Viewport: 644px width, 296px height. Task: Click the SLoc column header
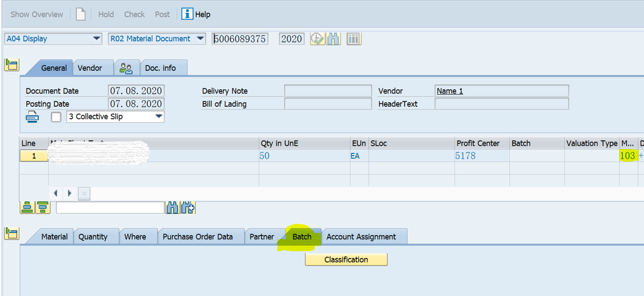(411, 144)
